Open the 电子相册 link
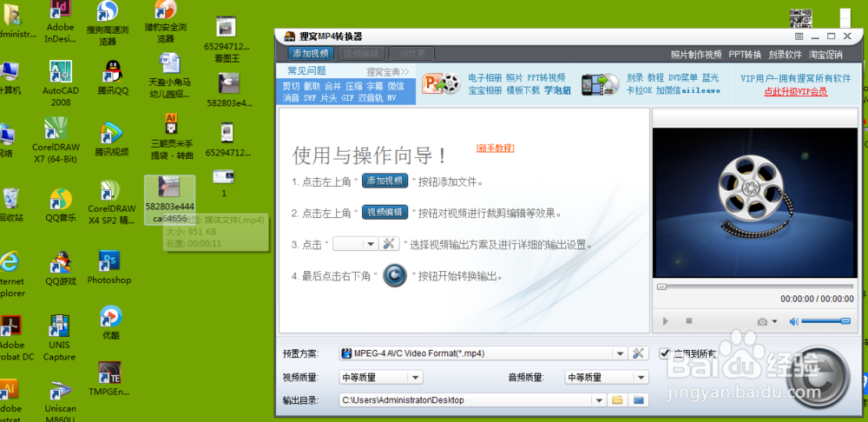 484,77
